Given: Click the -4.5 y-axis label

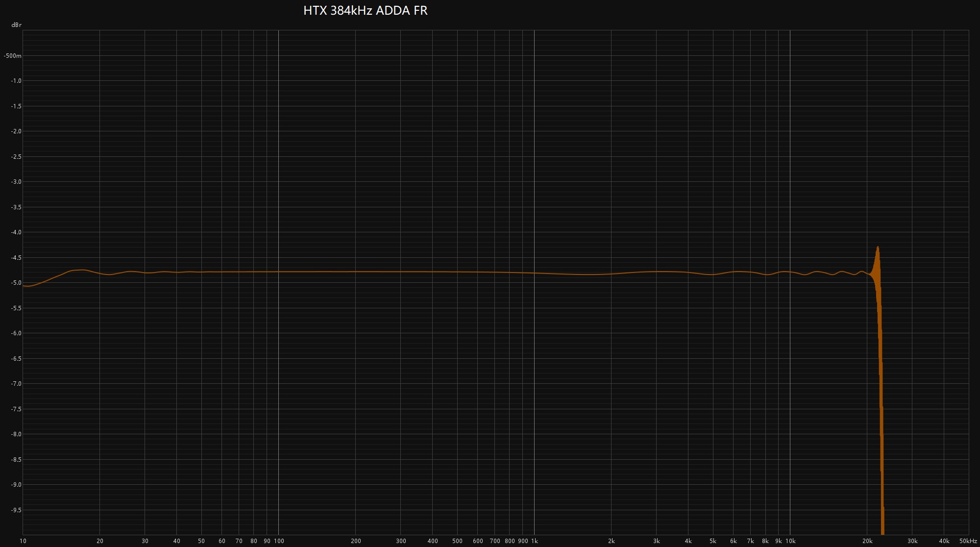Looking at the screenshot, I should tap(16, 258).
